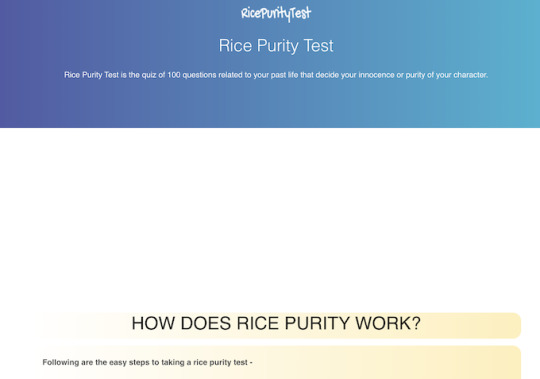Click the RicePurityTest handwritten logo

(276, 14)
